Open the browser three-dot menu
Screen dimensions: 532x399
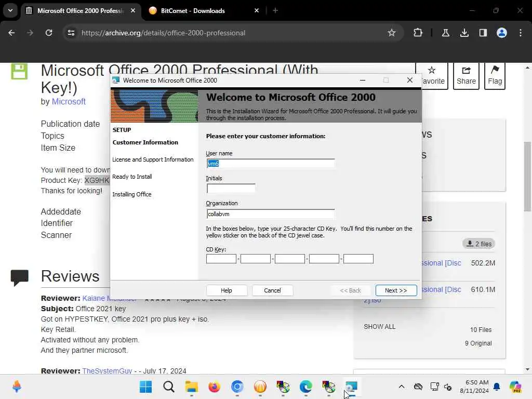521,33
